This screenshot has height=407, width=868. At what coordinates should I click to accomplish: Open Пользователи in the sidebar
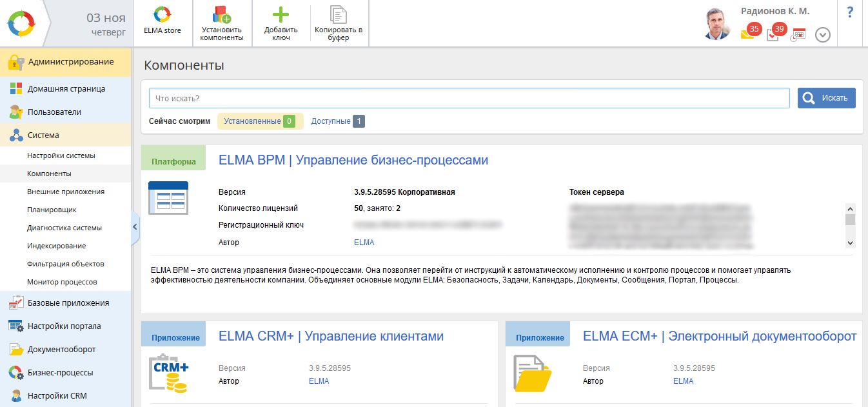[54, 112]
